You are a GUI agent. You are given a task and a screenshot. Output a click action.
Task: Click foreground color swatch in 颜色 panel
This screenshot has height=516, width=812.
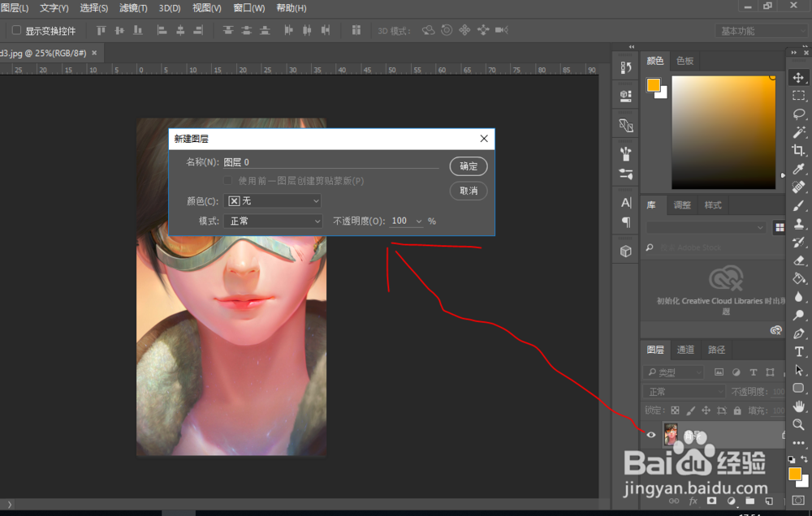[654, 85]
